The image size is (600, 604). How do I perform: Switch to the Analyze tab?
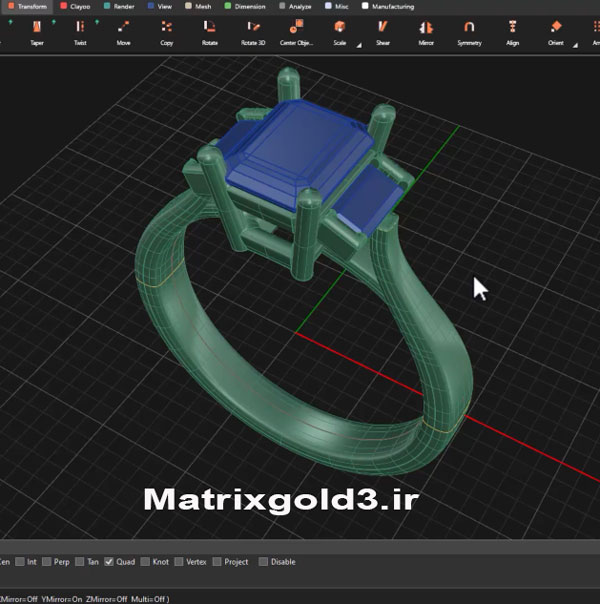pyautogui.click(x=295, y=6)
